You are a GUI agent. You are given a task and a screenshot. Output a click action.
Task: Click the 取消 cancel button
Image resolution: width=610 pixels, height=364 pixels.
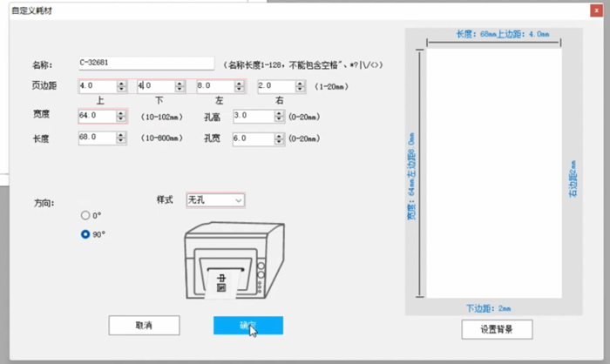(144, 325)
